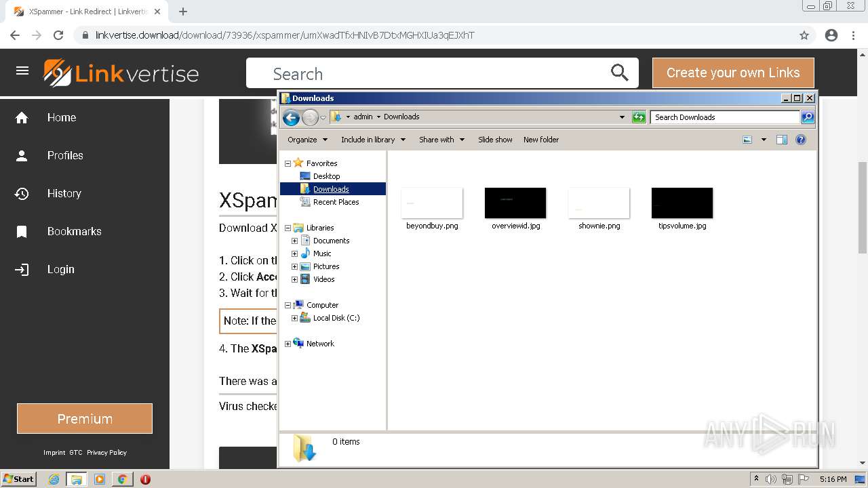The image size is (868, 488).
Task: Open the address bar history dropdown
Action: pyautogui.click(x=622, y=117)
